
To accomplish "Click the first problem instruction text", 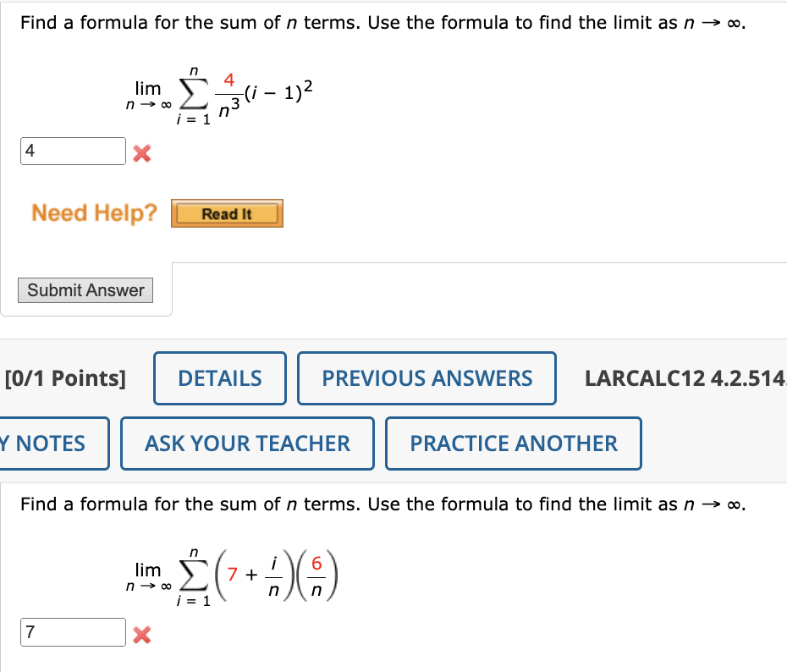I will [x=379, y=22].
